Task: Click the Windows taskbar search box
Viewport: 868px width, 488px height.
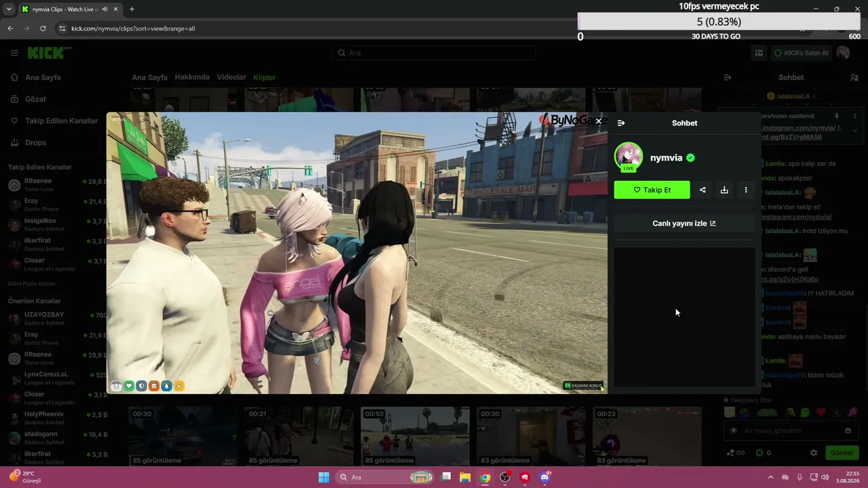Action: pyautogui.click(x=386, y=477)
